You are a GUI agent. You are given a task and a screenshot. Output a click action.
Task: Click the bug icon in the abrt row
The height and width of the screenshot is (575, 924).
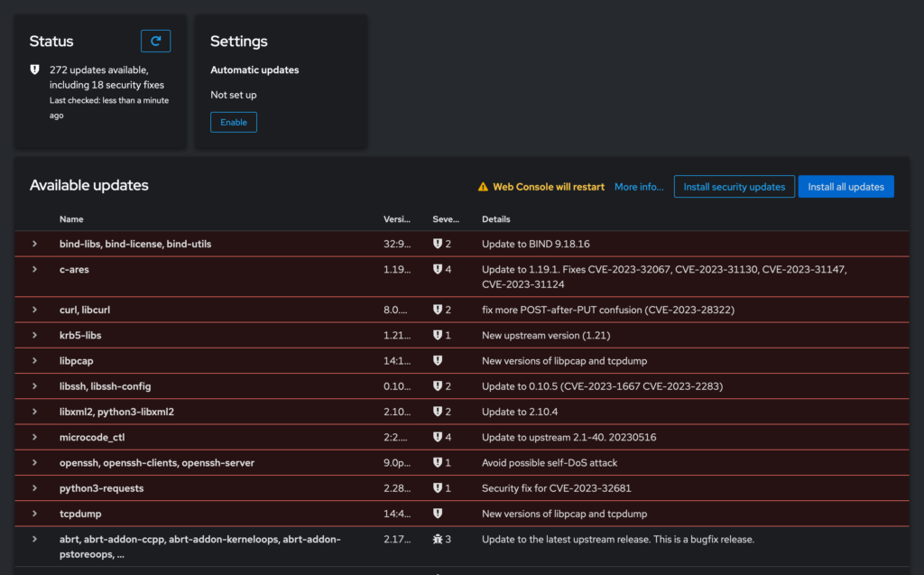[438, 539]
